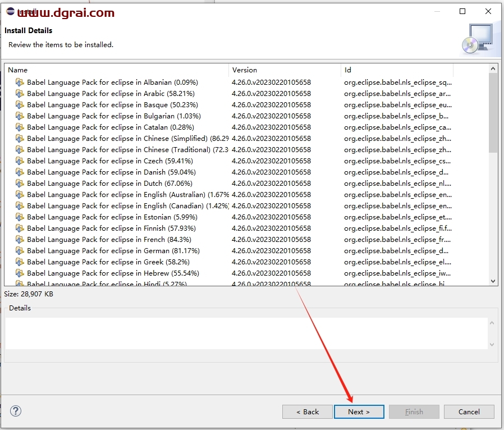Screen dimensions: 504x430
Task: Click inside the Details text area
Action: (x=246, y=333)
